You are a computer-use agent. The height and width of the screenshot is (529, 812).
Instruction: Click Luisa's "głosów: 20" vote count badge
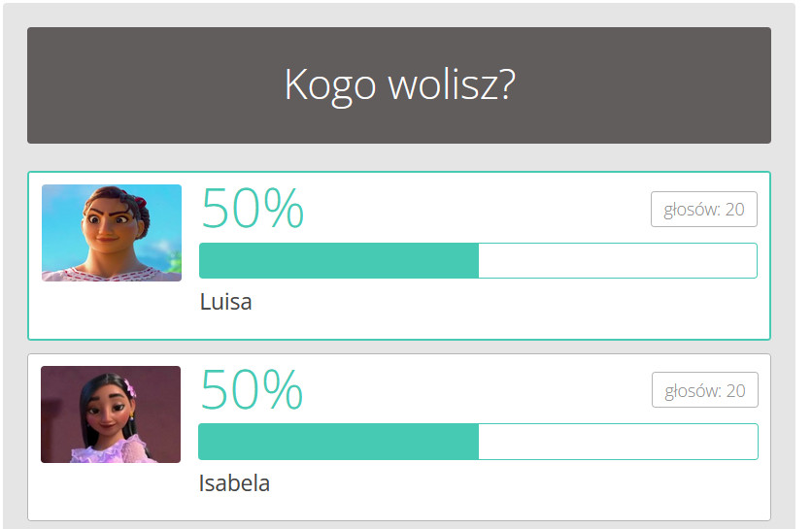(x=703, y=210)
